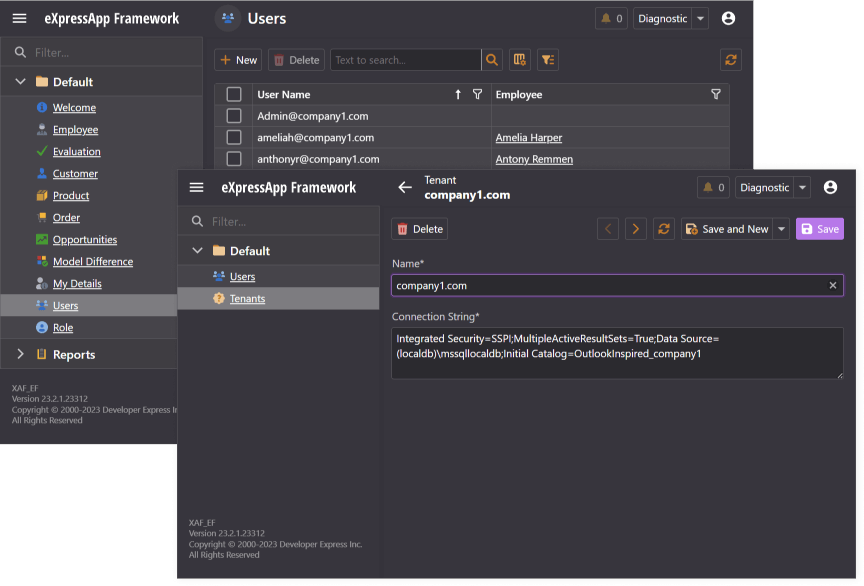864x586 pixels.
Task: Sort by User Name ascending arrow
Action: tap(458, 94)
